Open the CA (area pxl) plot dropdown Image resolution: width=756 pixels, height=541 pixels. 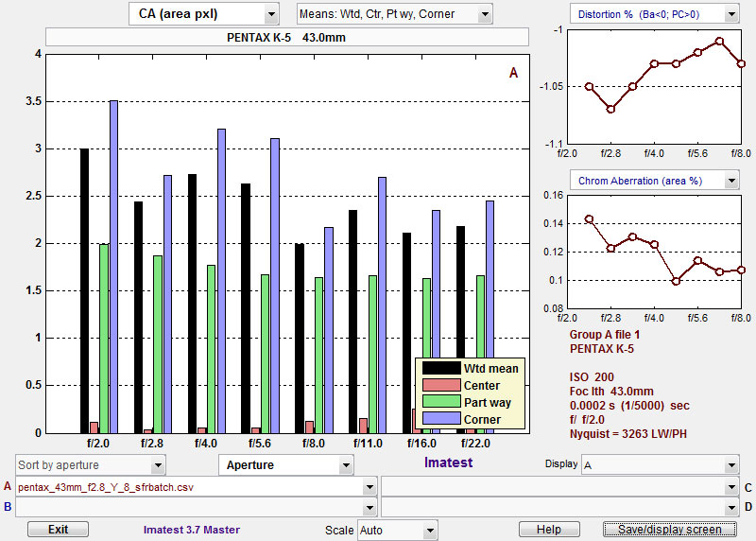point(204,14)
